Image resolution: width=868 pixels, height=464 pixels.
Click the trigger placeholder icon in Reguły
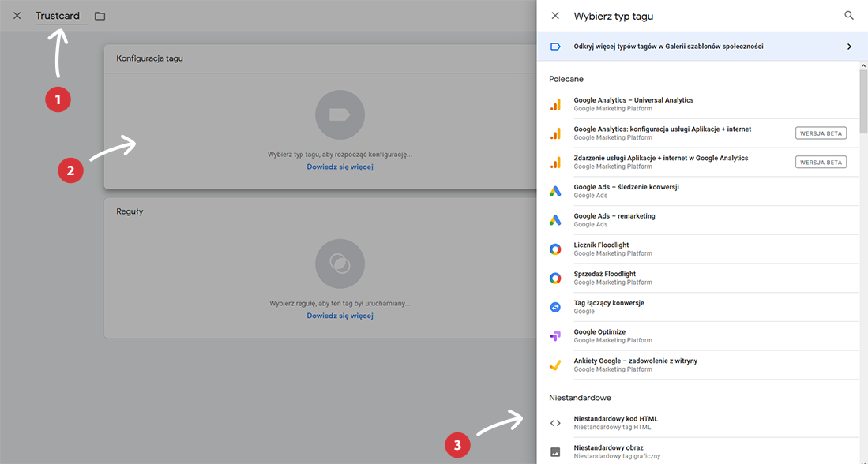[x=340, y=264]
